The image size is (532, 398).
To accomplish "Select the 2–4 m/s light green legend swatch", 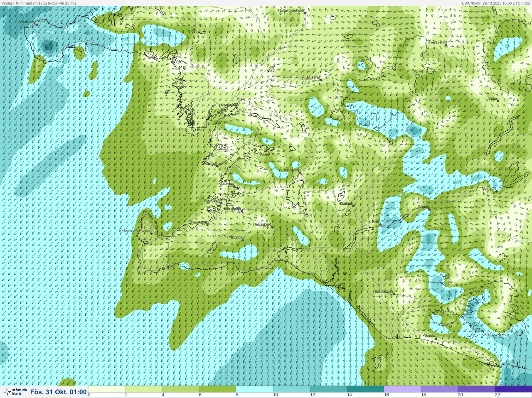I will click(x=143, y=389).
